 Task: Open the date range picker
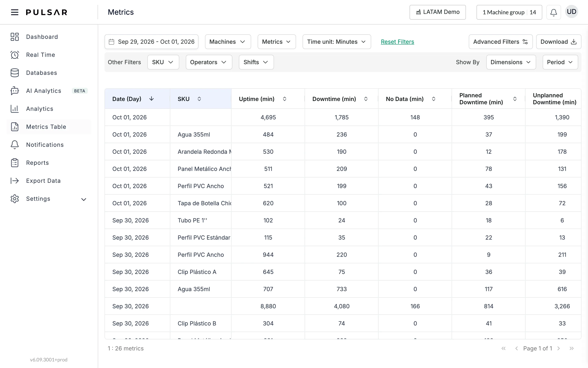(x=151, y=42)
